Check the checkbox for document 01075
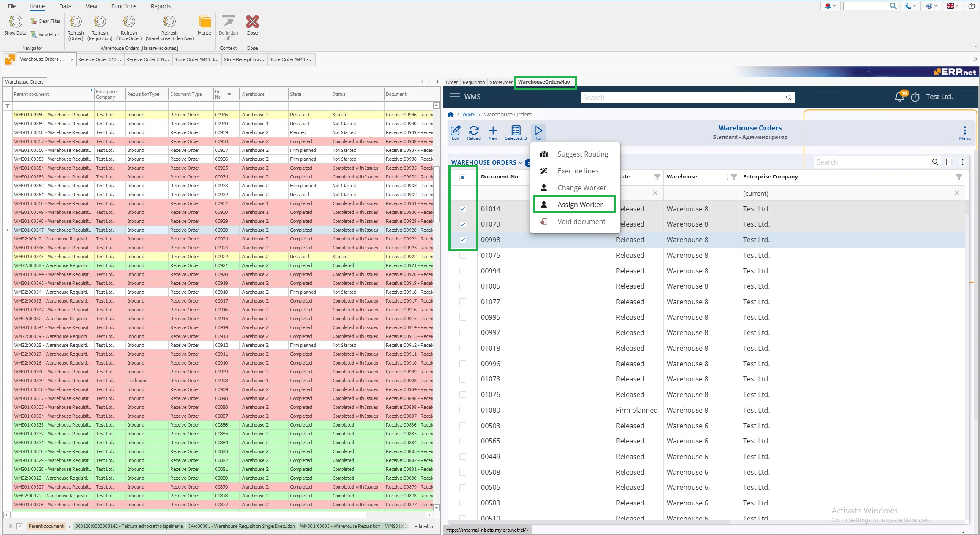The width and height of the screenshot is (980, 535). pyautogui.click(x=463, y=255)
